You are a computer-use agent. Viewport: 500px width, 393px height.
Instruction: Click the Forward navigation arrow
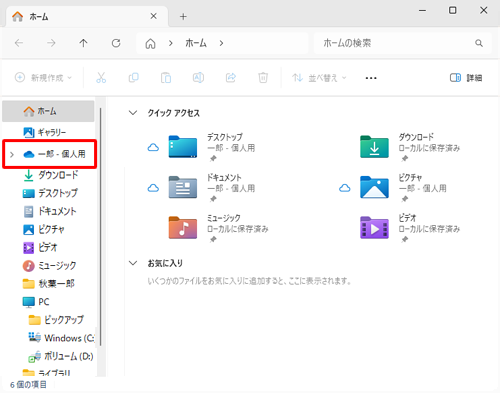coord(51,43)
